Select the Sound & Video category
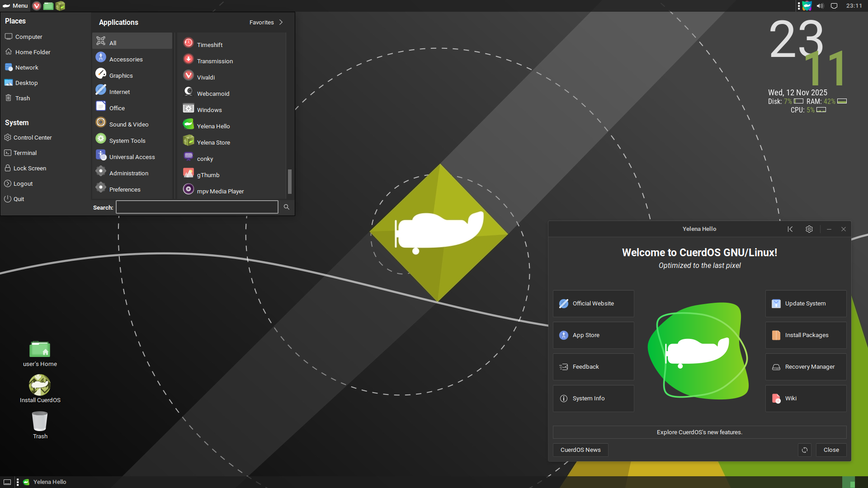868x488 pixels. click(129, 124)
